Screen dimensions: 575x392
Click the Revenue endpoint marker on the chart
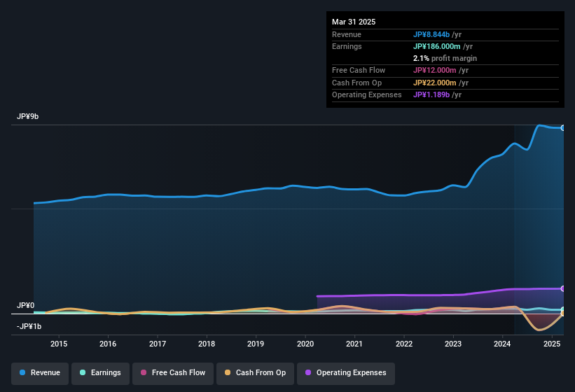pyautogui.click(x=563, y=128)
